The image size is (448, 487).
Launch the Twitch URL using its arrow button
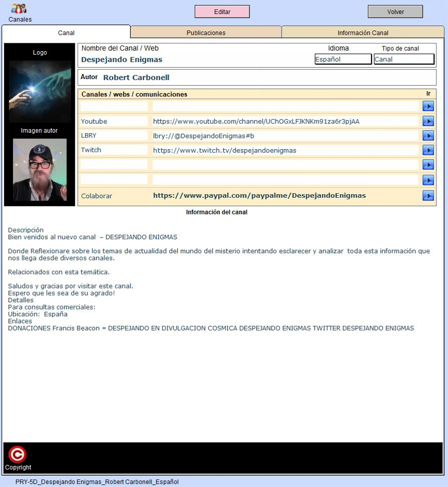coord(428,150)
